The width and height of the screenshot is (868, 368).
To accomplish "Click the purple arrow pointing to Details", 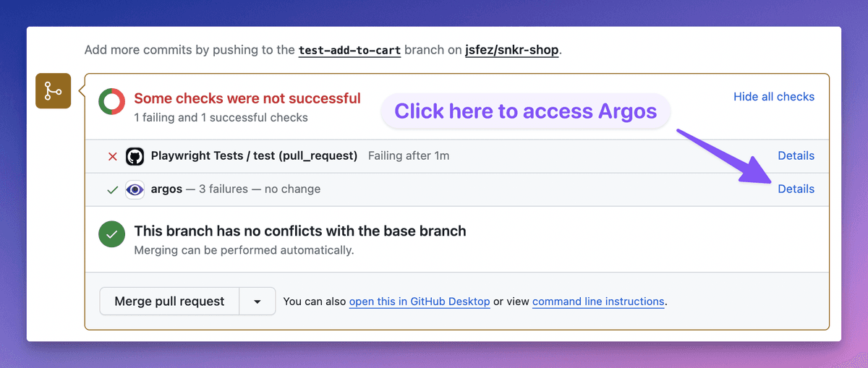I will [x=715, y=155].
